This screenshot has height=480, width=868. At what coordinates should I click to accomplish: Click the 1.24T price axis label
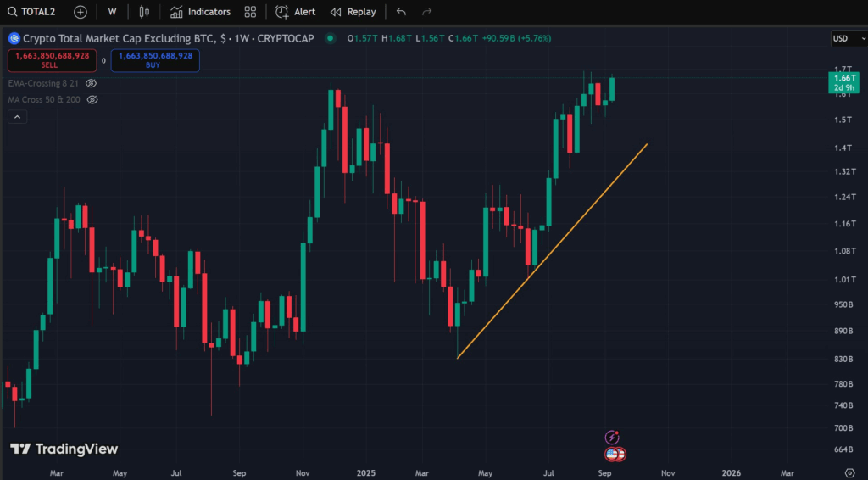click(845, 197)
